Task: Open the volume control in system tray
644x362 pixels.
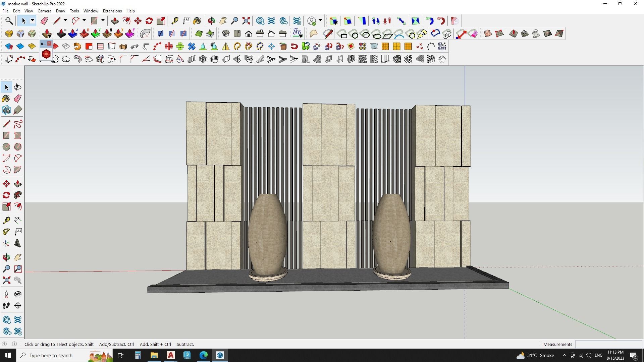Action: click(589, 355)
